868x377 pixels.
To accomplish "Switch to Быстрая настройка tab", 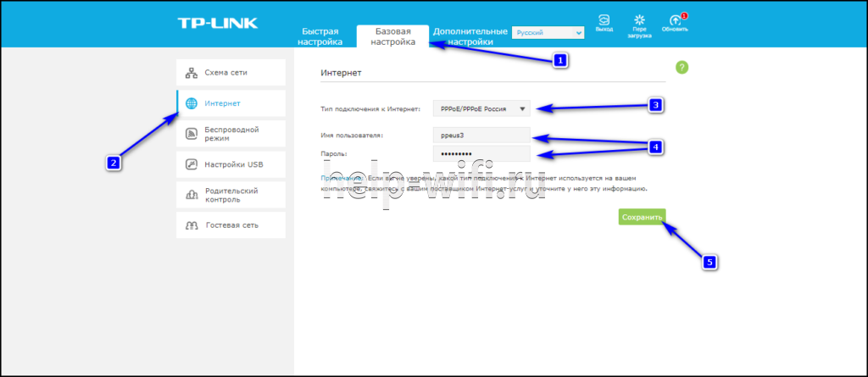I will click(320, 36).
